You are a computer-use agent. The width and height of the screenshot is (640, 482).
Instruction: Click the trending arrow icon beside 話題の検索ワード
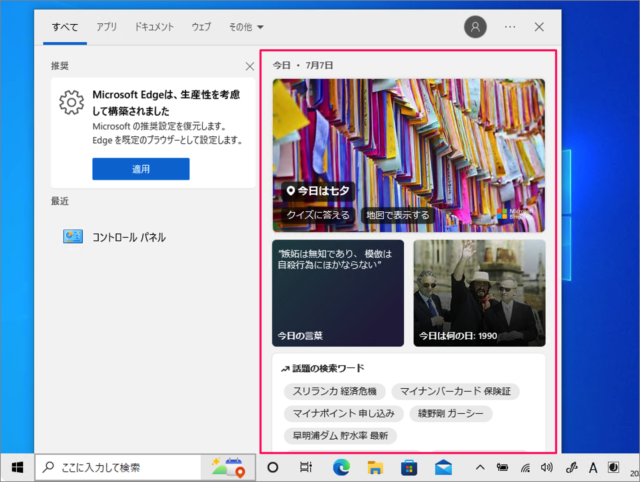point(285,369)
